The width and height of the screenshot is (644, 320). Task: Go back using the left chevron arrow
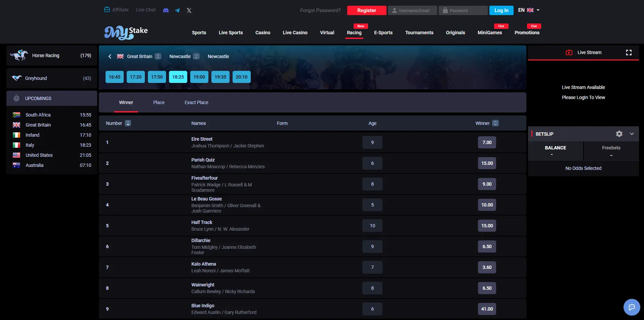[x=110, y=56]
